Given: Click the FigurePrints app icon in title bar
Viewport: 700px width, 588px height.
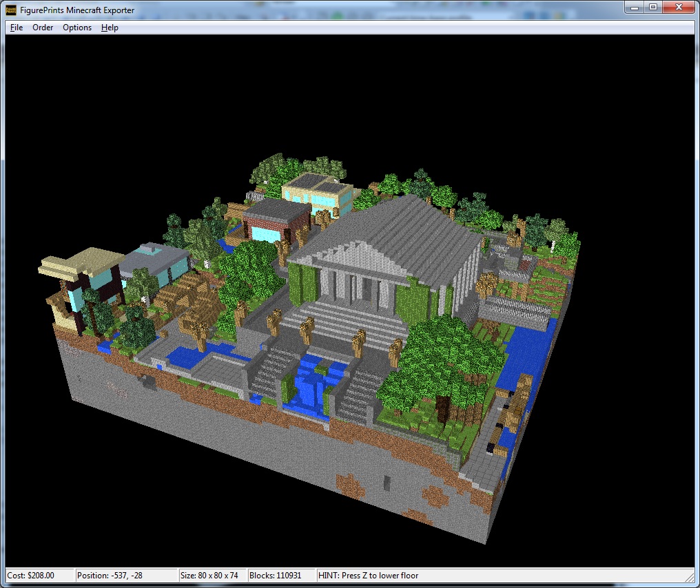Looking at the screenshot, I should [11, 10].
